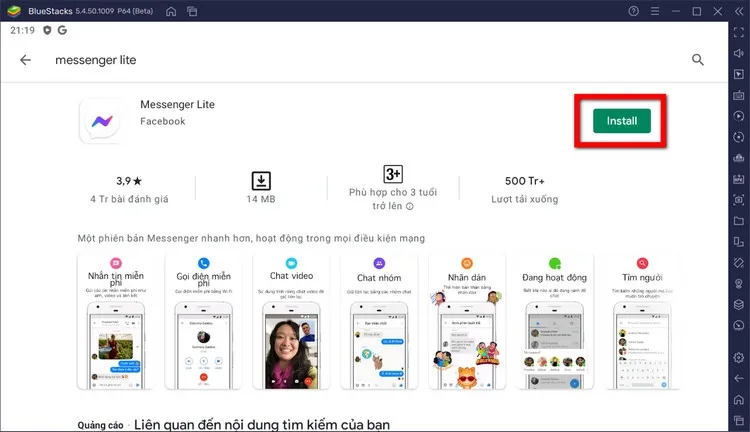The height and width of the screenshot is (432, 750).
Task: Toggle BlueStacks fullscreen mode
Action: pos(739,32)
